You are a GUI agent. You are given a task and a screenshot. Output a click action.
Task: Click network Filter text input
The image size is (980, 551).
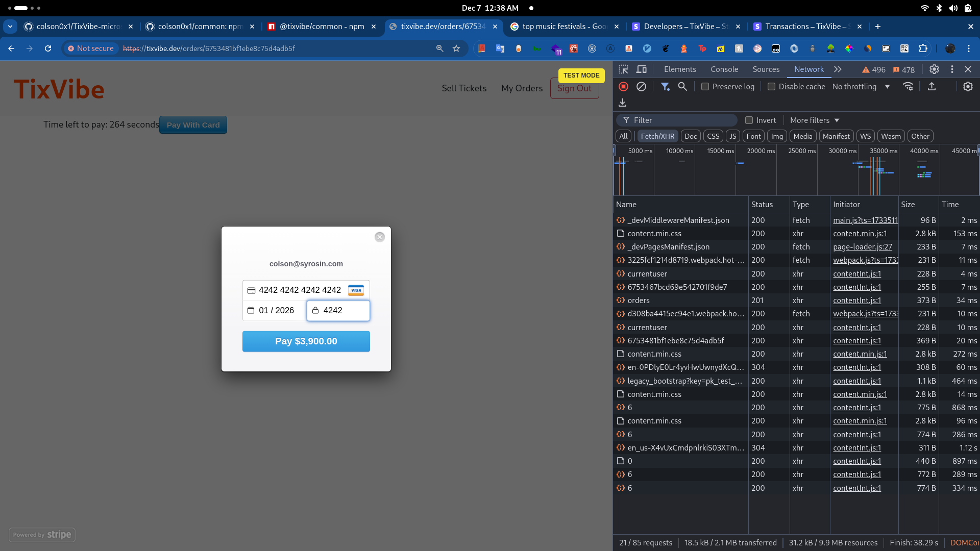(x=677, y=120)
